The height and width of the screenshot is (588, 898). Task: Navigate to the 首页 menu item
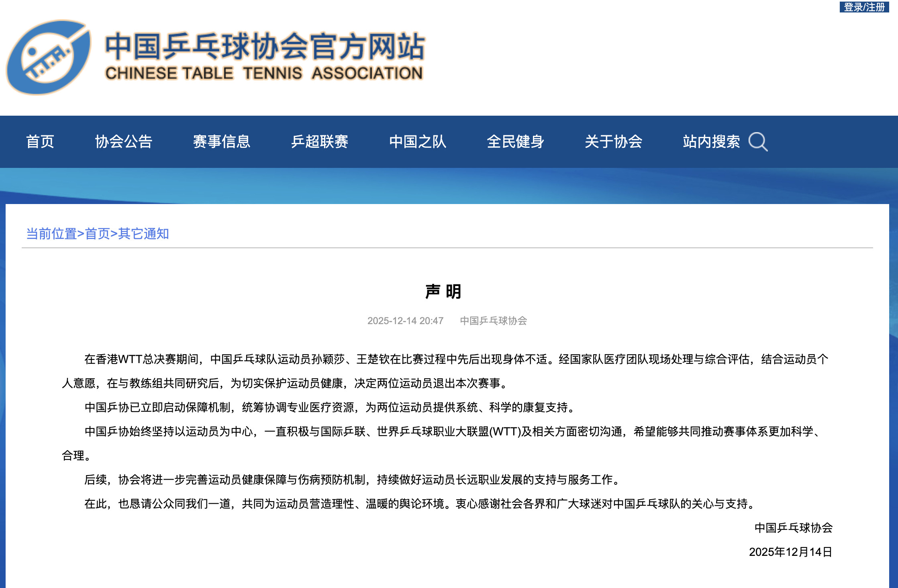point(40,141)
